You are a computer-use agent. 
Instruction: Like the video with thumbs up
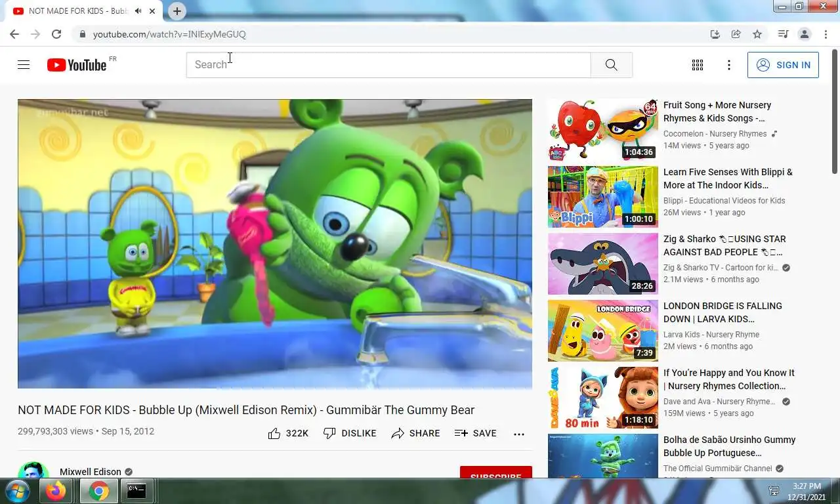(288, 433)
